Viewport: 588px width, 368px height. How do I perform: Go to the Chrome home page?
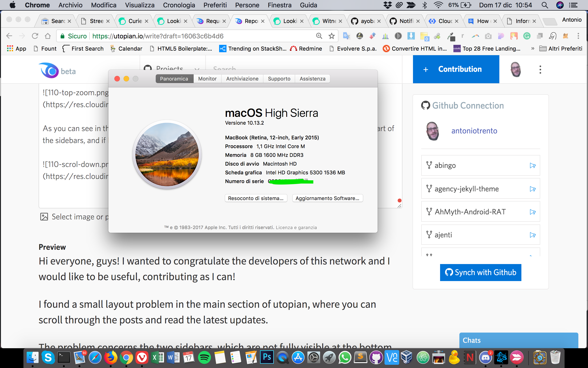(48, 36)
